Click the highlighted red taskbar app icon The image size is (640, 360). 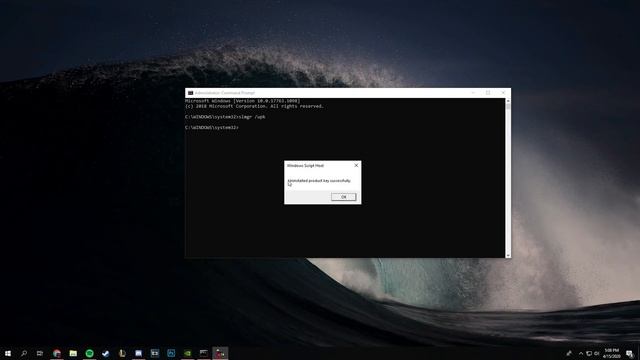coord(220,353)
